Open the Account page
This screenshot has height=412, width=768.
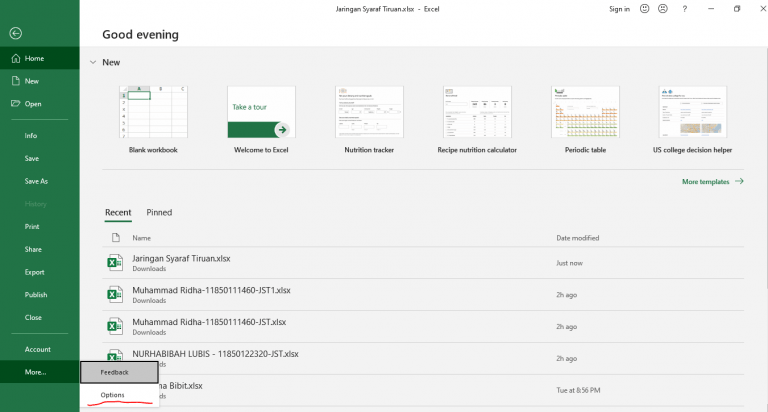40,349
